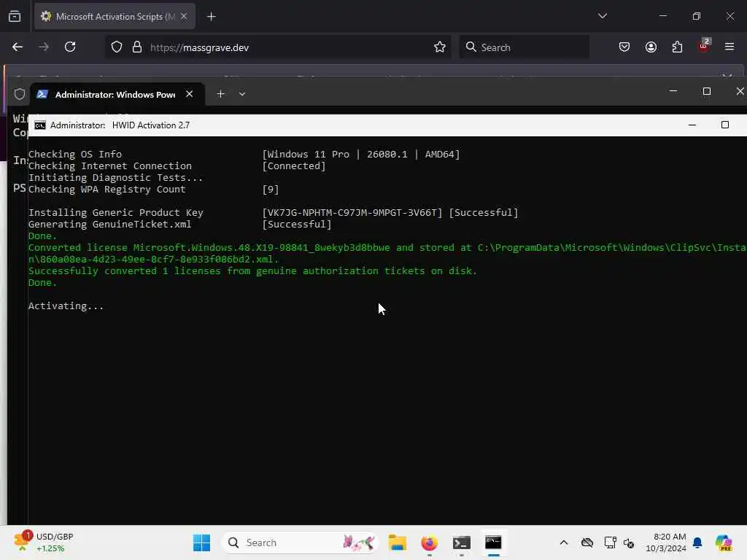Click the generic product key text
747x560 pixels.
(352, 213)
